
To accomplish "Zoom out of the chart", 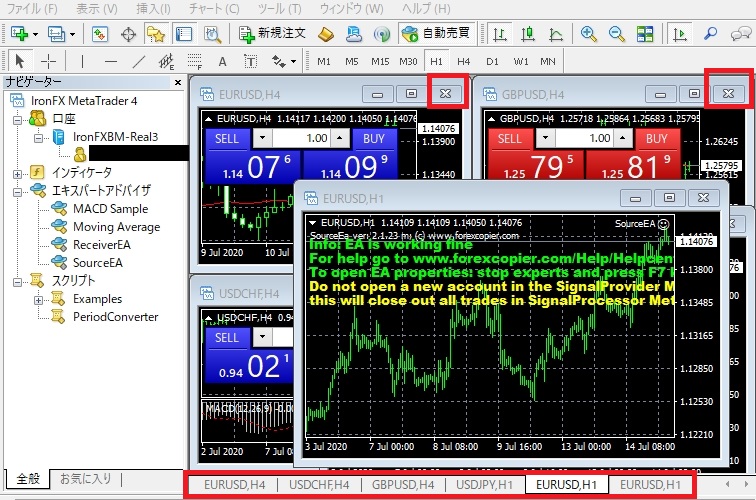I will pos(616,34).
